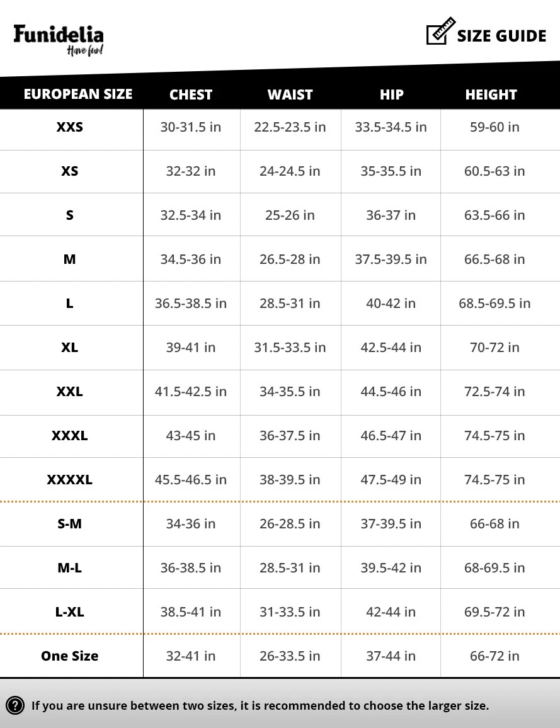Click the HIP column header
Screen dimensions: 560x728
tap(391, 94)
